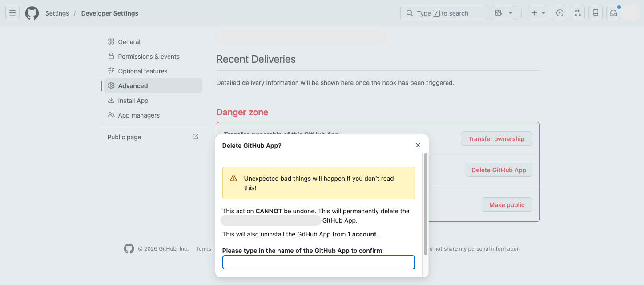Viewport: 644px width, 285px height.
Task: Click the sliders icon beside Optional features
Action: coord(111,71)
